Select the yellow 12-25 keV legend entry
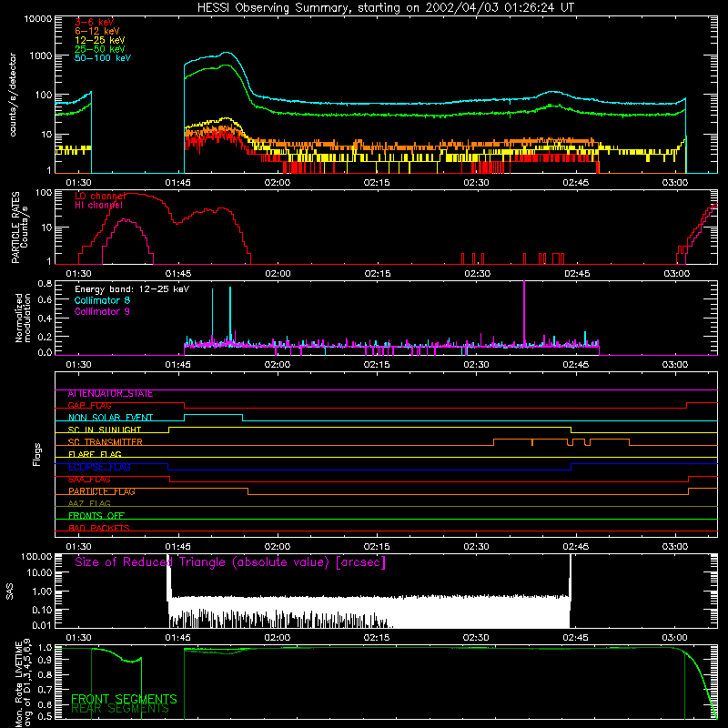 click(x=100, y=40)
